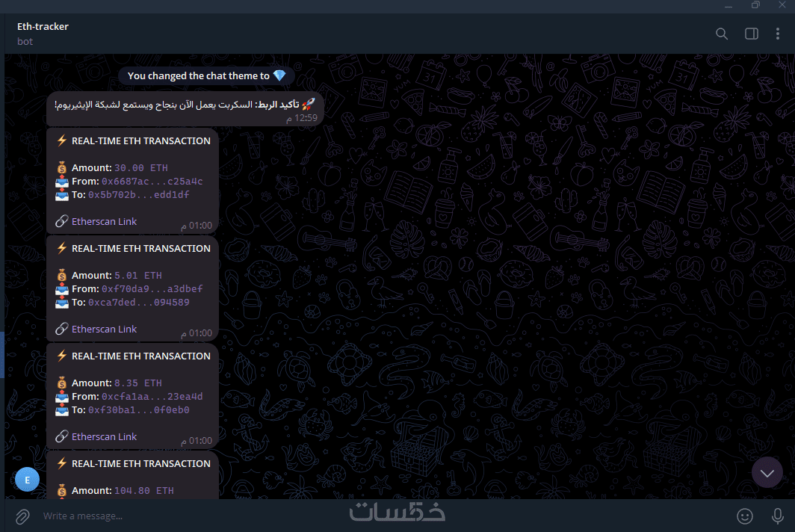Click the diamond emoji in theme notice
The width and height of the screenshot is (795, 532).
pyautogui.click(x=279, y=75)
